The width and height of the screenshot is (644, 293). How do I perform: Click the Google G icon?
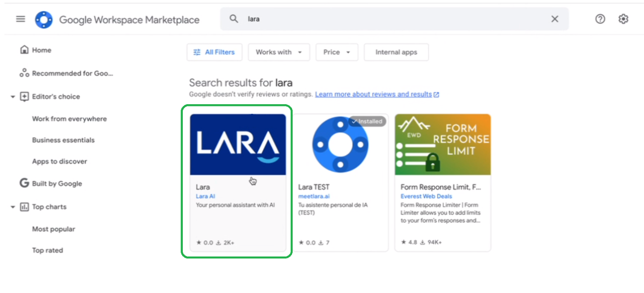pyautogui.click(x=24, y=183)
